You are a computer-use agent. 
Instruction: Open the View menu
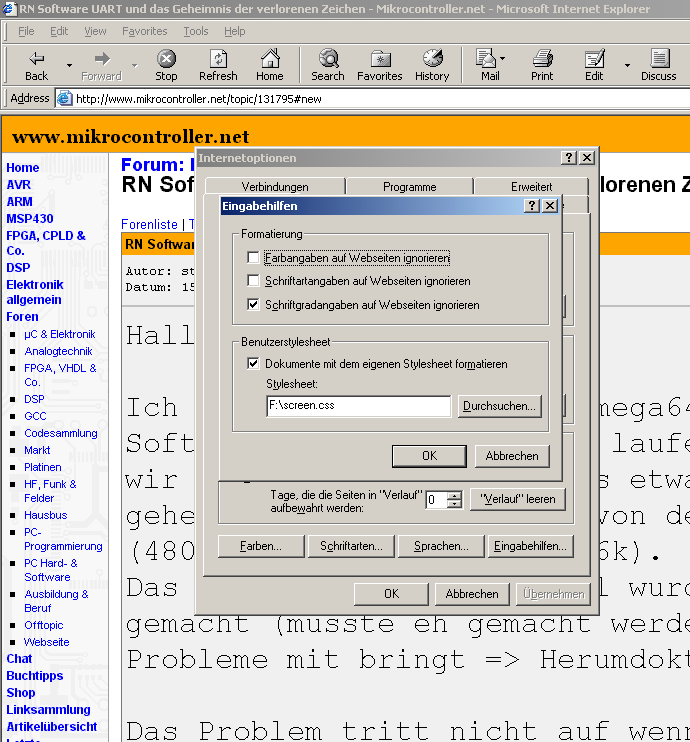[x=95, y=31]
